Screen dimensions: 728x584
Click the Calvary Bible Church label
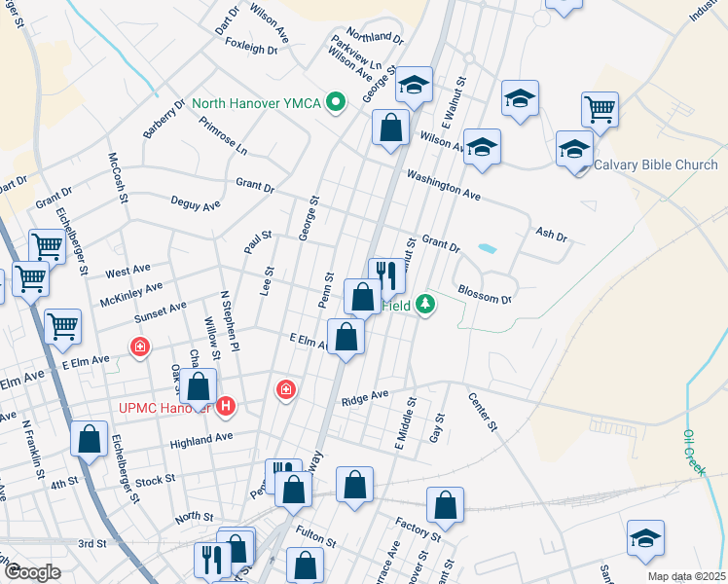[x=655, y=164]
